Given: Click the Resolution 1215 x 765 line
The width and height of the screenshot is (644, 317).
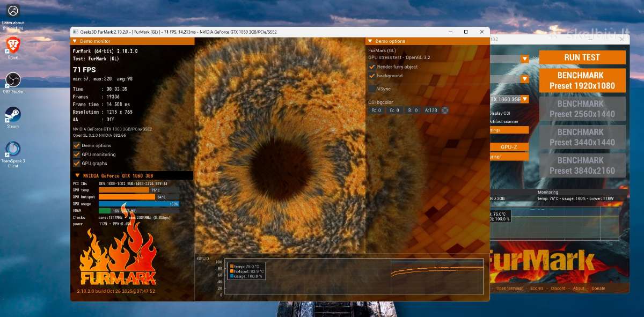Looking at the screenshot, I should pyautogui.click(x=104, y=112).
